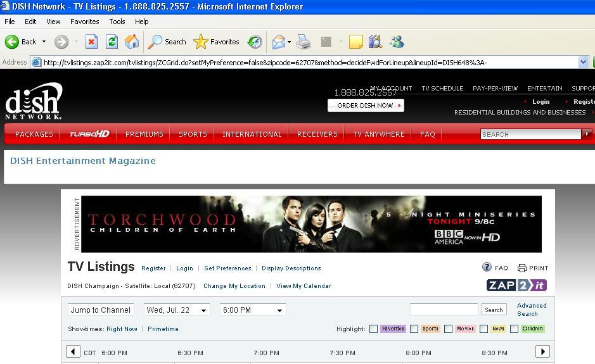595x364 pixels.
Task: Open the Mail button dropdown arrow
Action: coord(289,42)
